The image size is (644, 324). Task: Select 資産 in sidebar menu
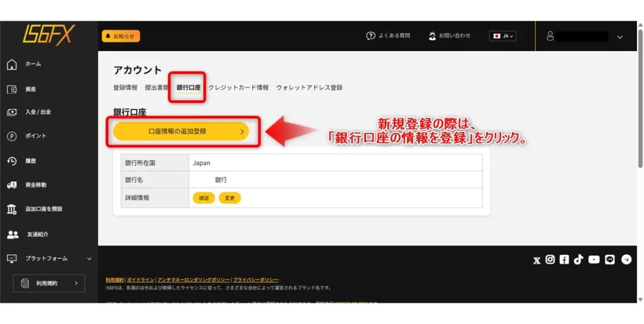pyautogui.click(x=31, y=89)
